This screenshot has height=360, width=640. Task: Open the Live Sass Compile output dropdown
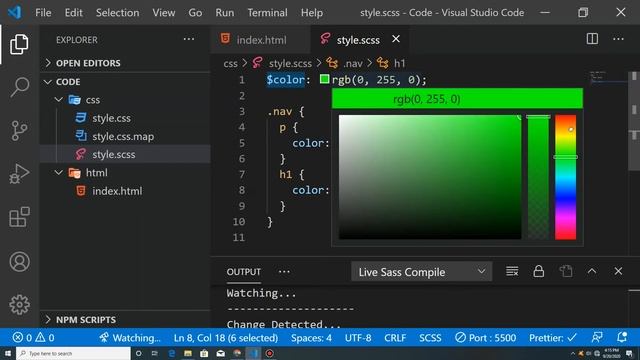point(422,272)
